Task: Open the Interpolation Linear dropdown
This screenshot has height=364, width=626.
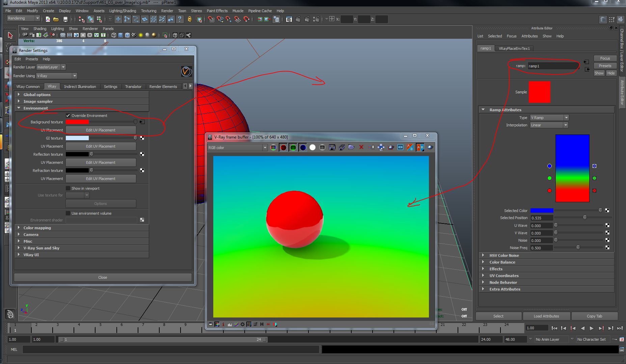Action: (x=549, y=125)
